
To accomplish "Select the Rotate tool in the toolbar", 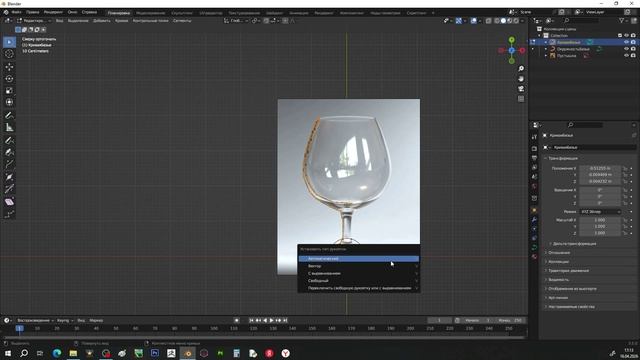I will [9, 78].
